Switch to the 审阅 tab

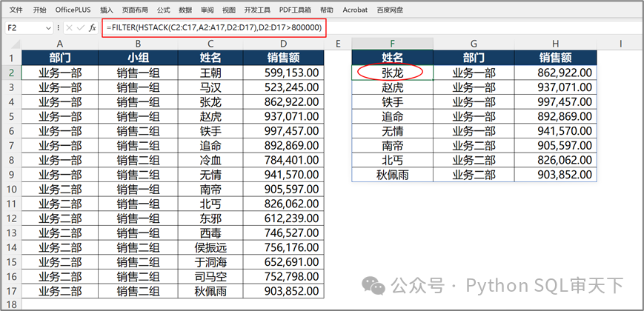pyautogui.click(x=208, y=10)
